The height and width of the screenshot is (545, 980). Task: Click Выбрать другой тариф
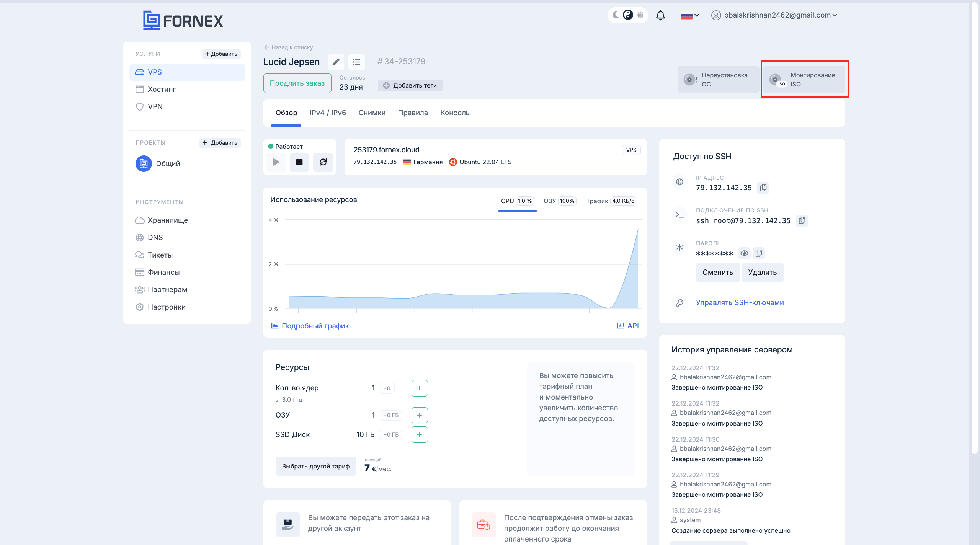click(316, 466)
